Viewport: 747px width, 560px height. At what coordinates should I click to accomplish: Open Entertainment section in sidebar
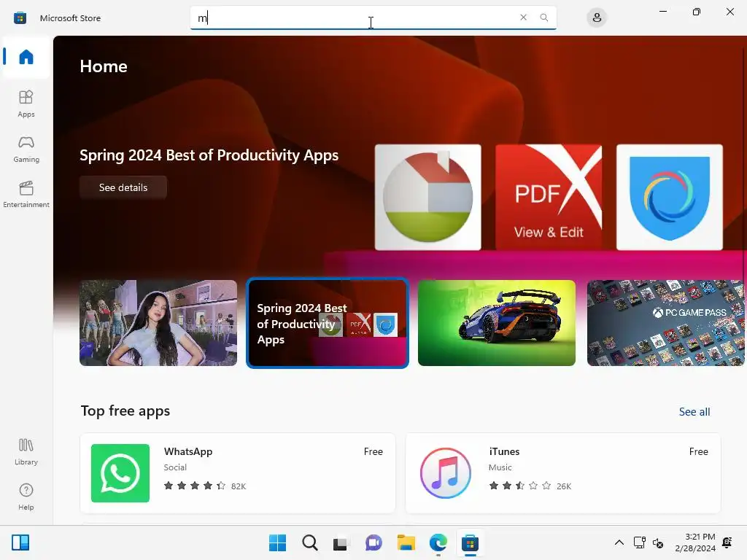[x=26, y=194]
